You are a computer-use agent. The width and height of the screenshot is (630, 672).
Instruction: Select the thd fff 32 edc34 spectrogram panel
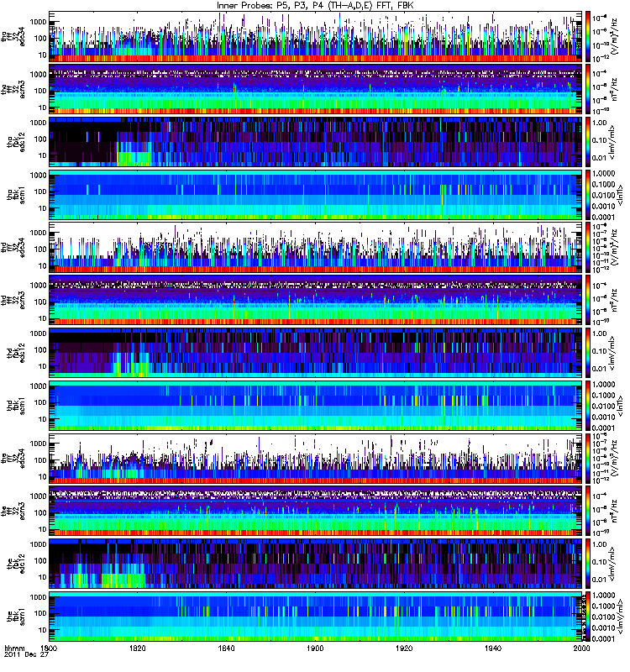coord(316,247)
